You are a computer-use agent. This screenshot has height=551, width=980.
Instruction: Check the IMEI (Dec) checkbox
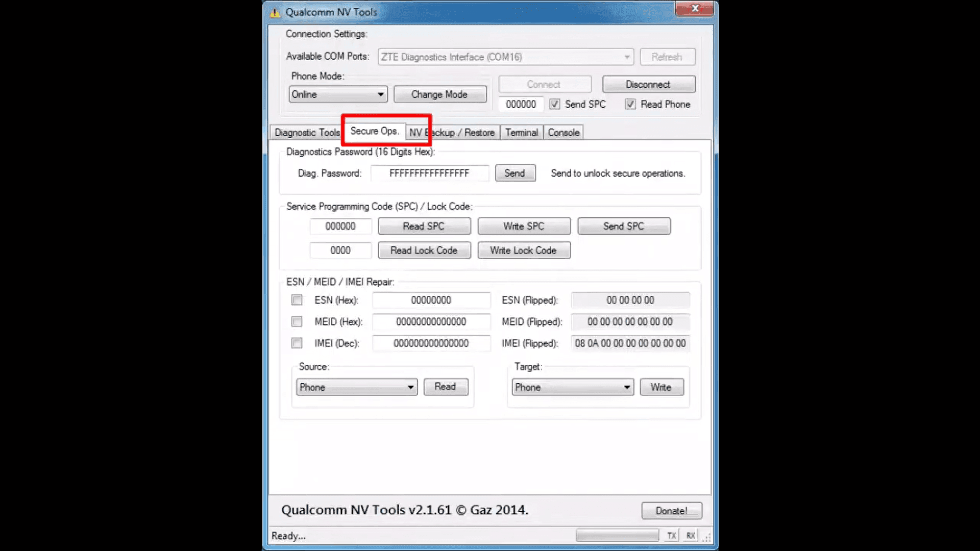click(297, 343)
